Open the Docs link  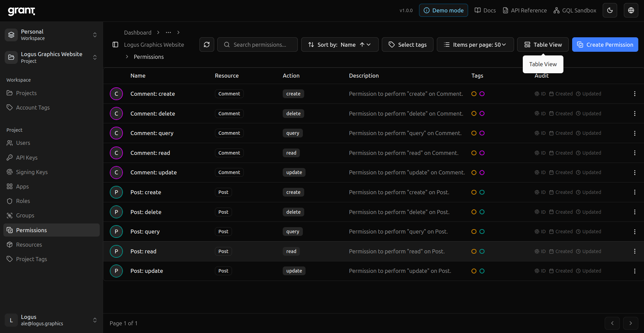pyautogui.click(x=485, y=10)
